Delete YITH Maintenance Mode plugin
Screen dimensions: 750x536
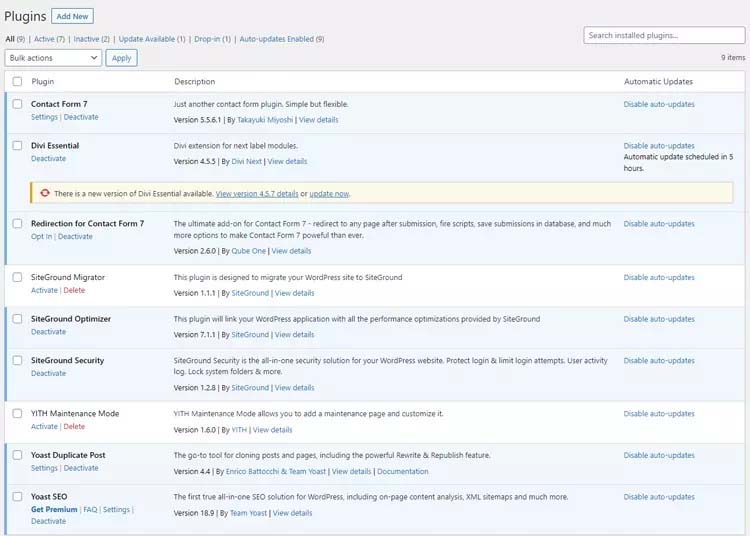coord(74,427)
